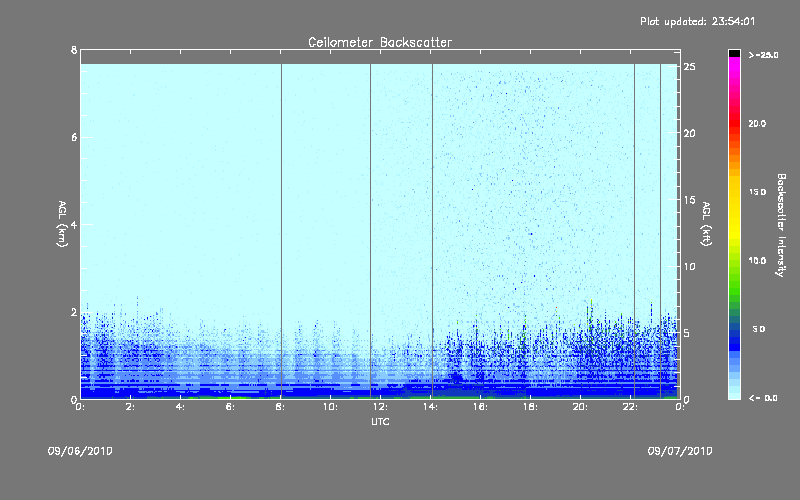The width and height of the screenshot is (800, 500).
Task: Click the '6' tick on the km axis
Action: [74, 137]
